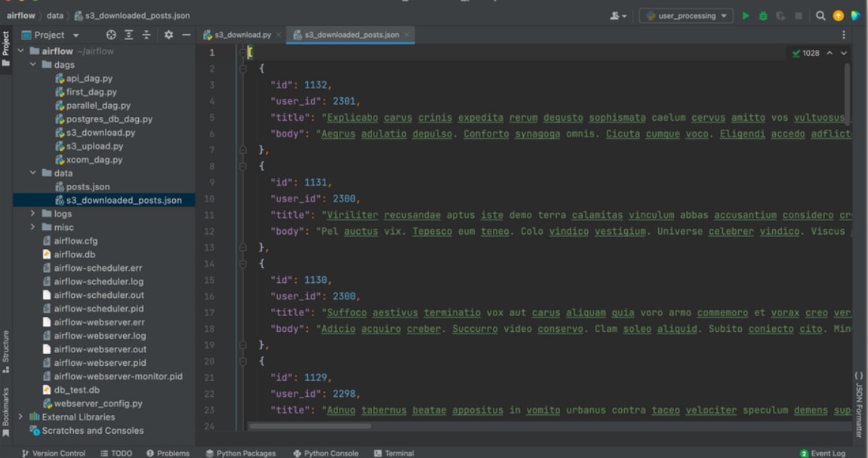
Task: Open the Python Packages tool window
Action: click(x=241, y=453)
